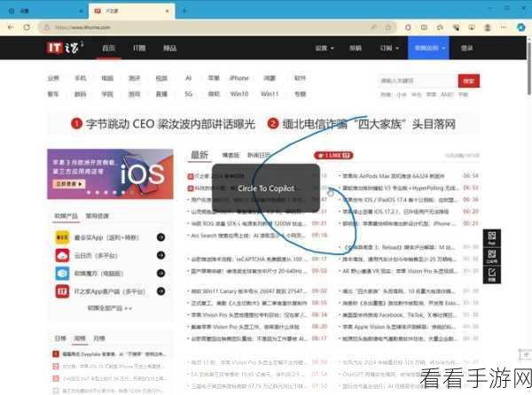Click the red I LIKE IT badge
The width and height of the screenshot is (532, 395).
334,155
